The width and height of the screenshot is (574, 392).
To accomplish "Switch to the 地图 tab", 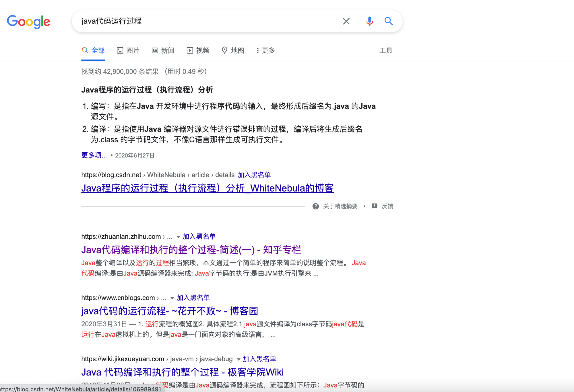I will (x=233, y=50).
